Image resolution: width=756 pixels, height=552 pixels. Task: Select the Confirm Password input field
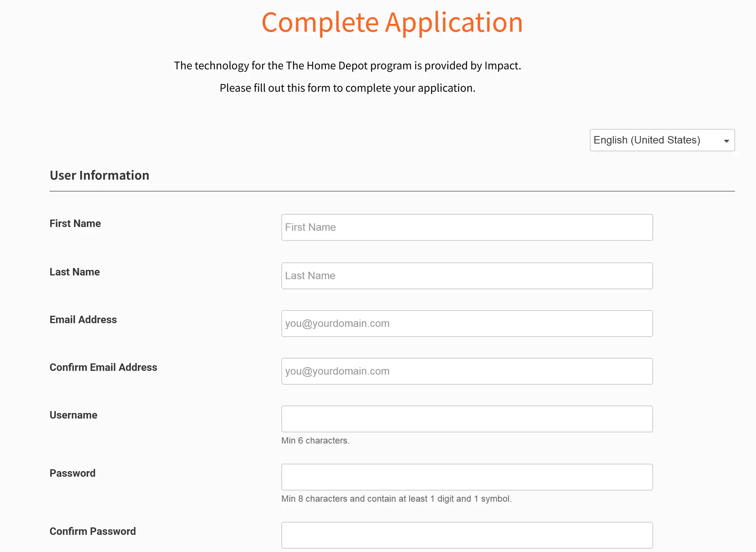coord(467,535)
